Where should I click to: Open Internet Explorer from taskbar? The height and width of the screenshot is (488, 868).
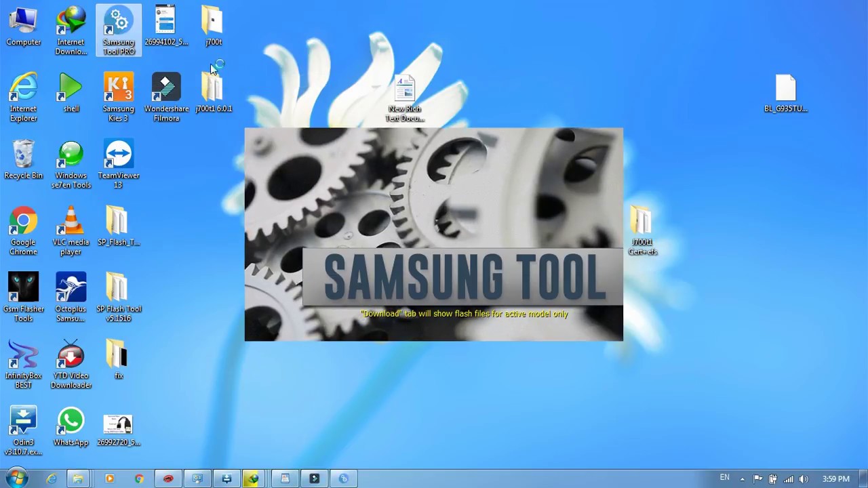pos(52,479)
